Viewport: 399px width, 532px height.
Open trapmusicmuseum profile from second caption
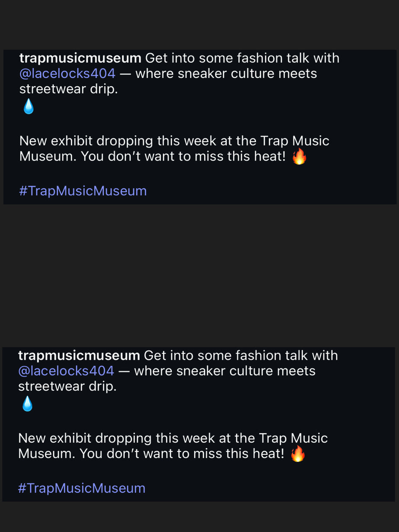79,356
